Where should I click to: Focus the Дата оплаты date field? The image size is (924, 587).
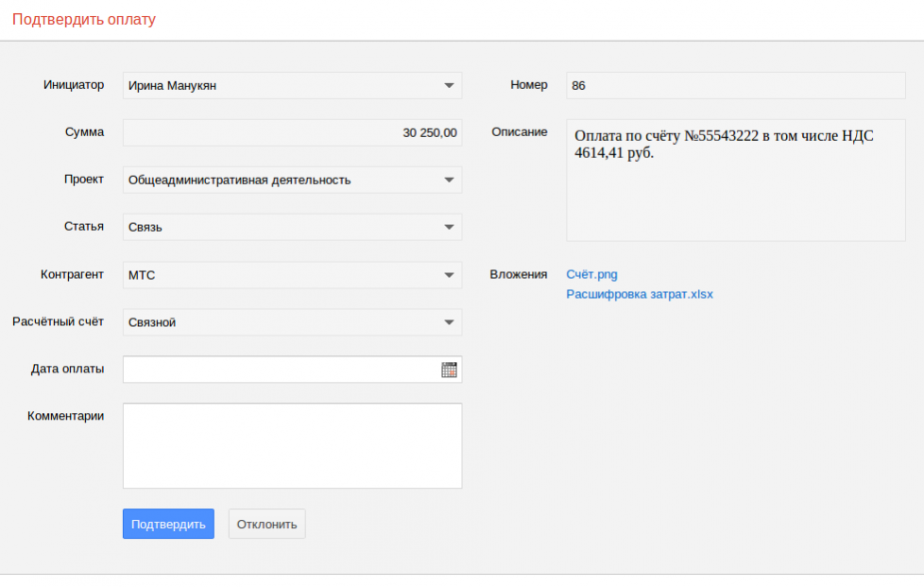tap(279, 370)
